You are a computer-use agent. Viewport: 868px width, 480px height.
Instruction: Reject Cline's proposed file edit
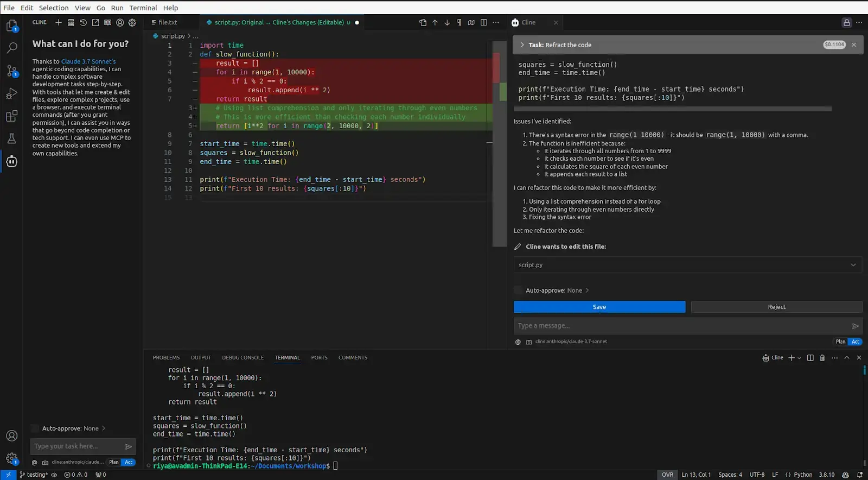[776, 307]
